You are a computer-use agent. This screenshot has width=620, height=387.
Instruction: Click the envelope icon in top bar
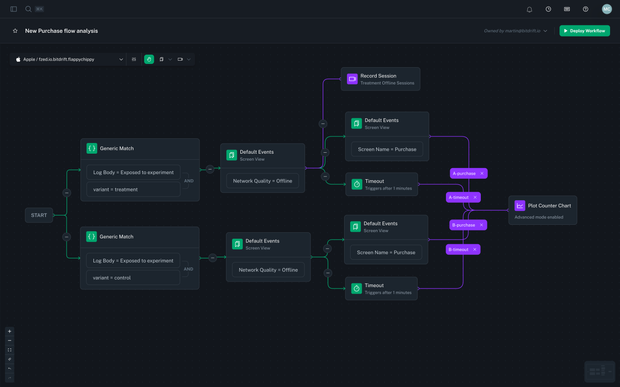[567, 9]
